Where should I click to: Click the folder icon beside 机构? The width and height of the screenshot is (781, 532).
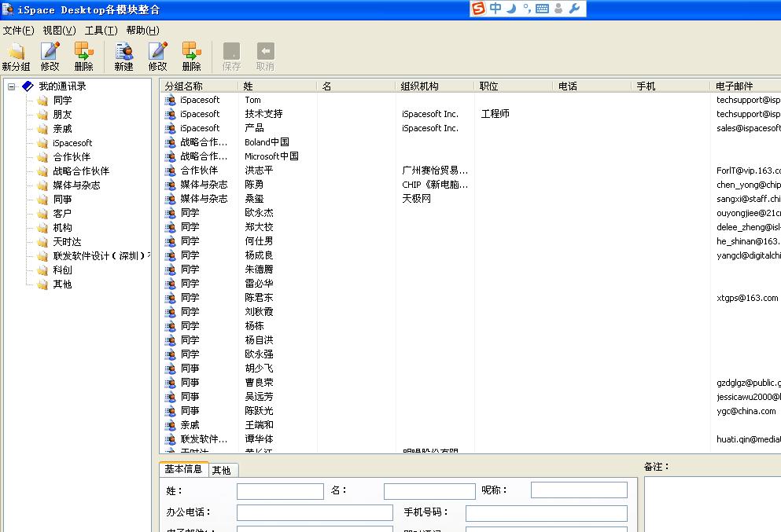coord(42,228)
